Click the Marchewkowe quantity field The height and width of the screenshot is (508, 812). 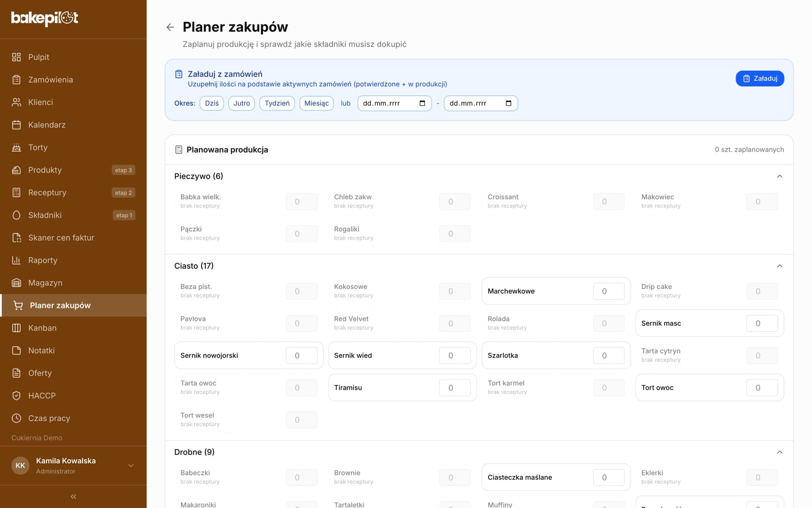pos(609,291)
